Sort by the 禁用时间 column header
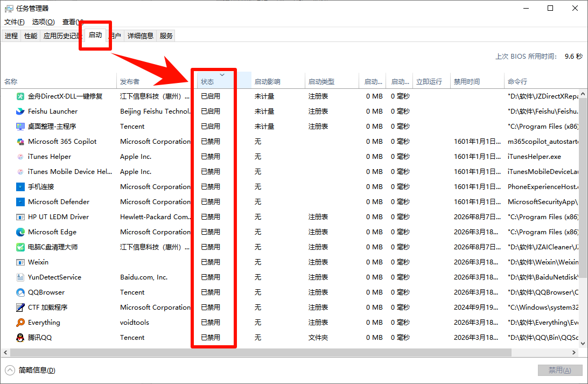This screenshot has width=588, height=384. pyautogui.click(x=477, y=81)
